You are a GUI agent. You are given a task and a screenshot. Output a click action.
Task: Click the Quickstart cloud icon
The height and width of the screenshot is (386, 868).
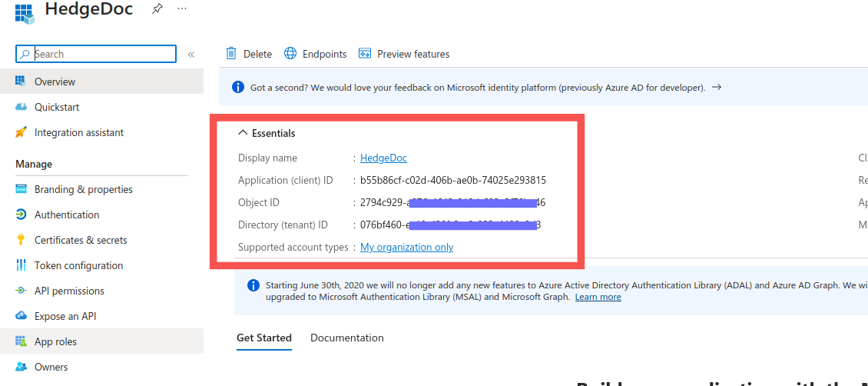click(21, 107)
